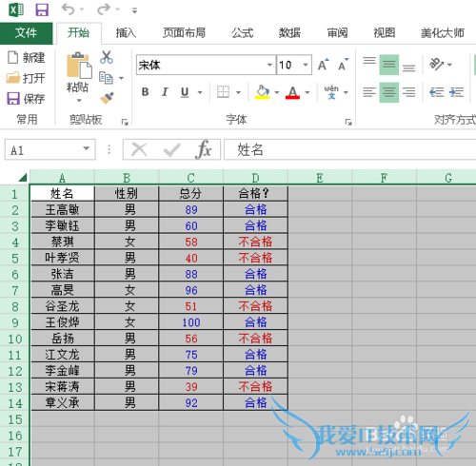476x466 pixels.
Task: Open the customize quick access toolbar arrow
Action: (x=134, y=10)
